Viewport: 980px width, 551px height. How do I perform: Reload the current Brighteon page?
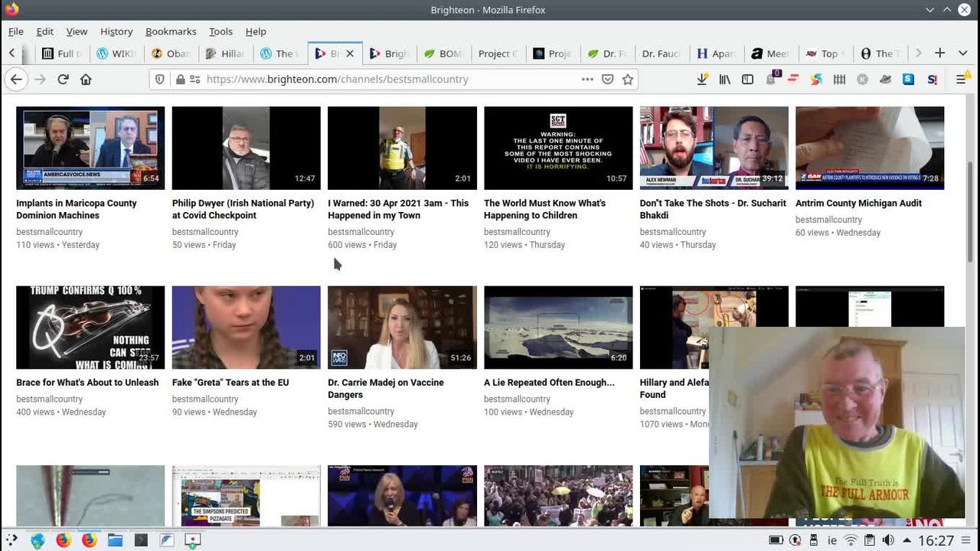[x=63, y=79]
